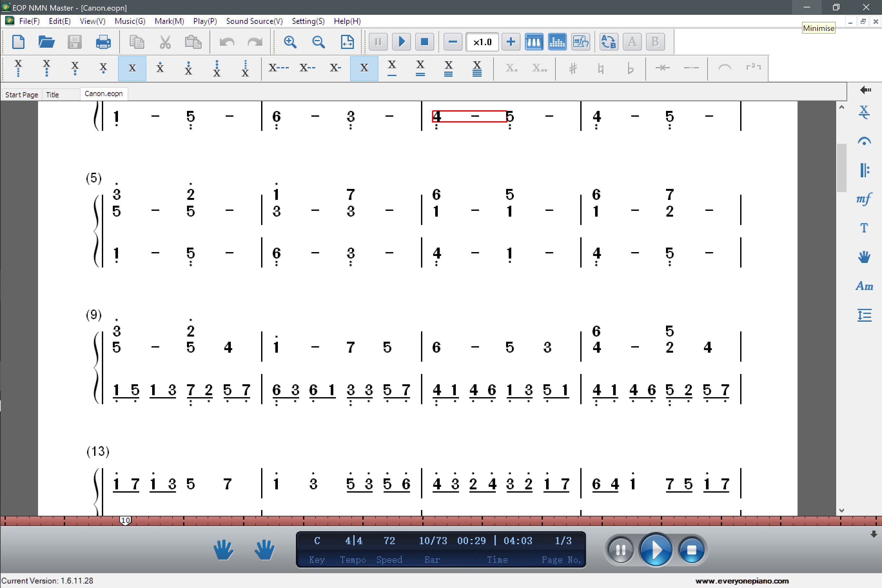Open the fermata marks panel

(864, 141)
